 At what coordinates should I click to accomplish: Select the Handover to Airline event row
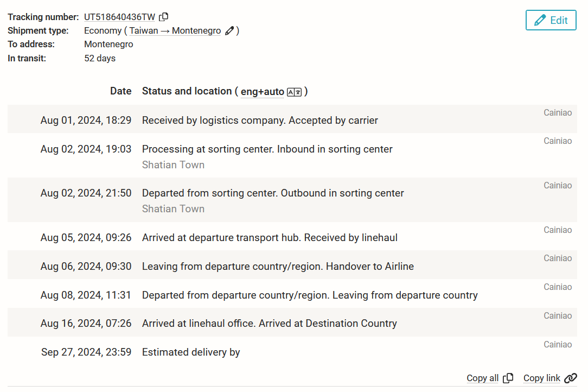tap(292, 265)
